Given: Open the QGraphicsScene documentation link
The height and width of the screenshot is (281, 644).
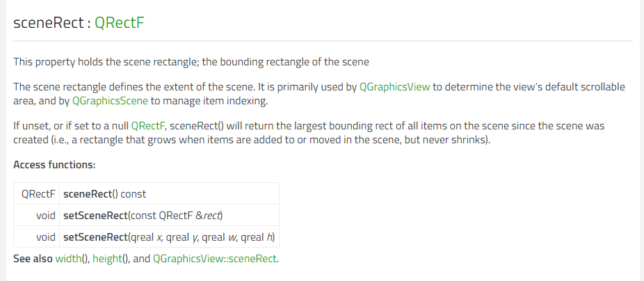Looking at the screenshot, I should click(110, 101).
